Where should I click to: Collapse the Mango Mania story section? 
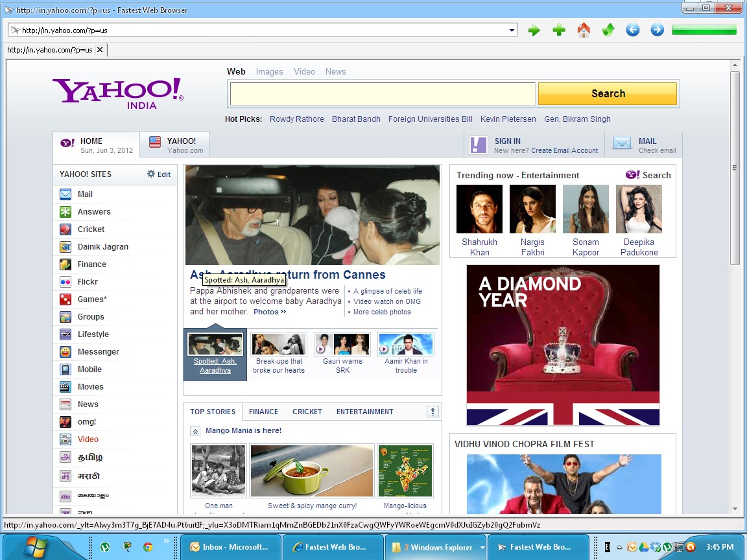[x=195, y=432]
